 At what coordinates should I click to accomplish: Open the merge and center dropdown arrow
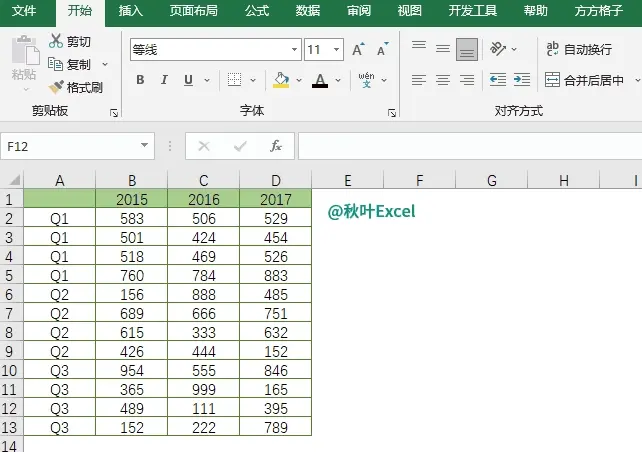[637, 80]
